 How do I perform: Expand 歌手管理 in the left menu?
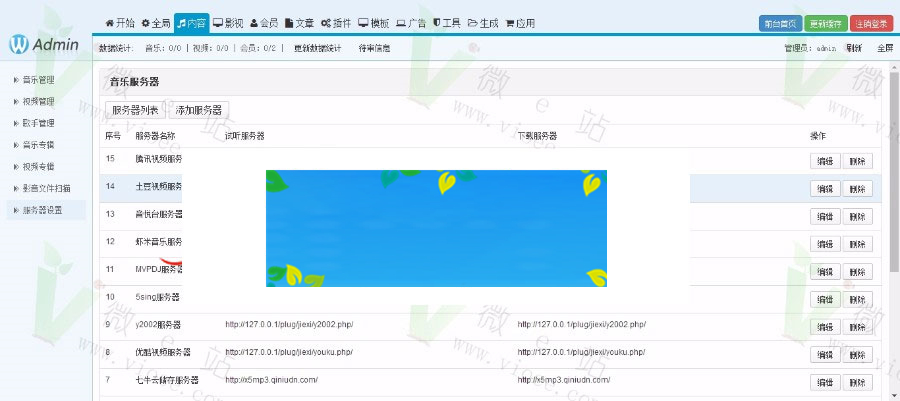[39, 123]
